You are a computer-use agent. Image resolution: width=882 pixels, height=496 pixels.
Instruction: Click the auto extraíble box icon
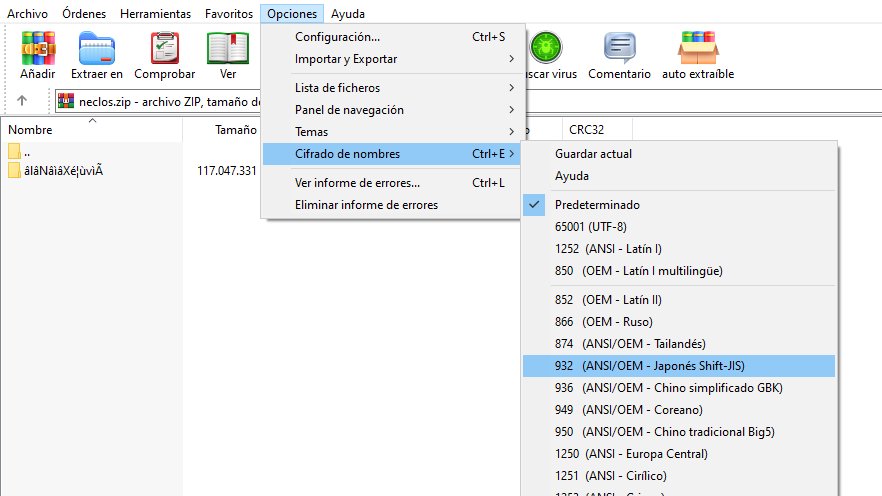698,47
